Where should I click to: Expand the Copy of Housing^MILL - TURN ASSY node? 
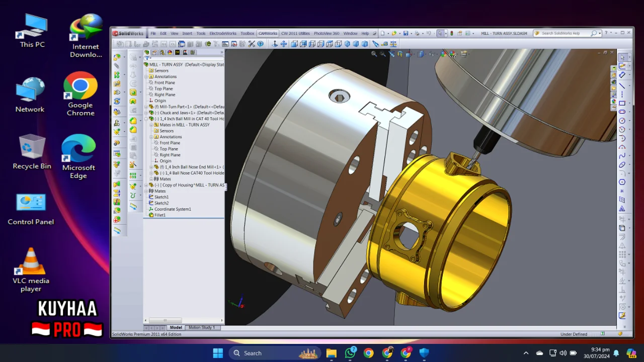pyautogui.click(x=146, y=185)
